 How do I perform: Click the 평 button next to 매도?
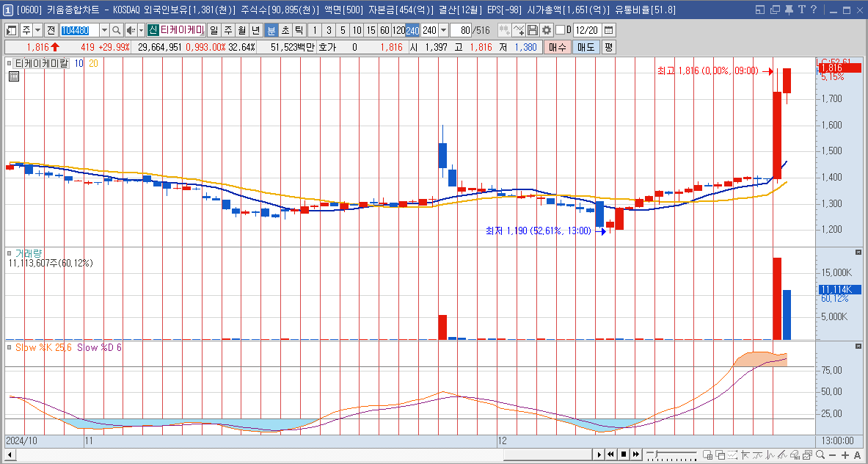pos(608,48)
